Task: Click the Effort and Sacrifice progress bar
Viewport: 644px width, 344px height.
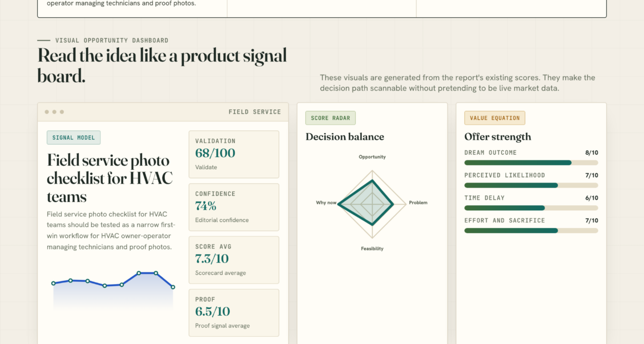Action: pyautogui.click(x=531, y=231)
